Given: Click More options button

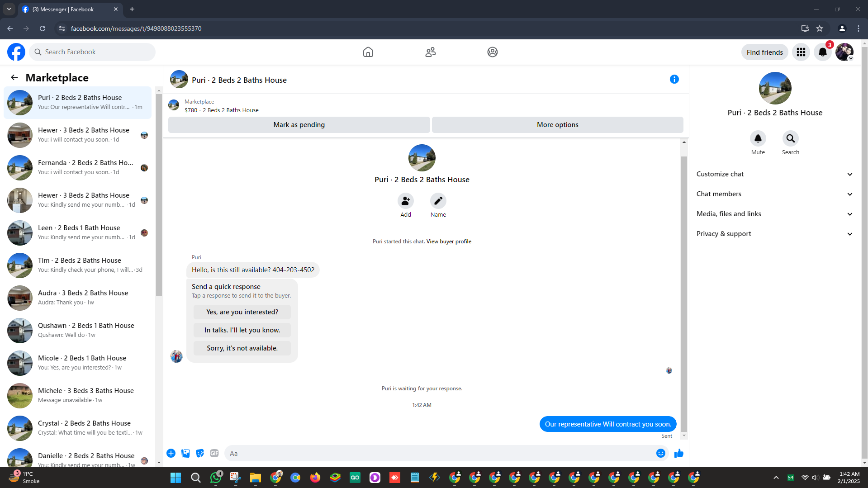Looking at the screenshot, I should pyautogui.click(x=557, y=125).
